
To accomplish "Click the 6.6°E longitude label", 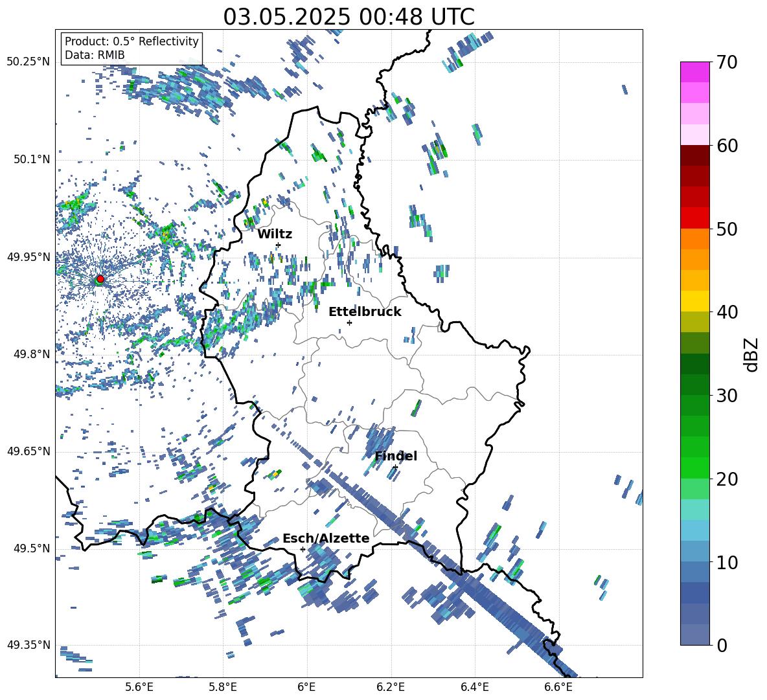I will click(558, 687).
